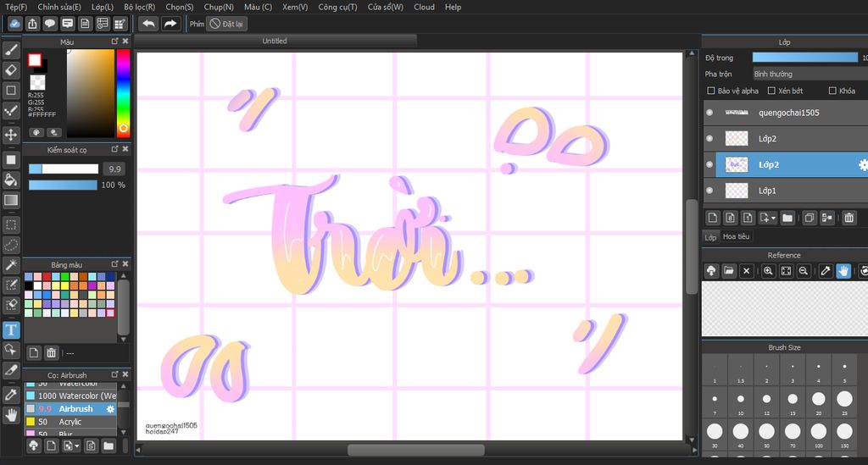
Task: Select the Lớp1 layer
Action: point(786,191)
